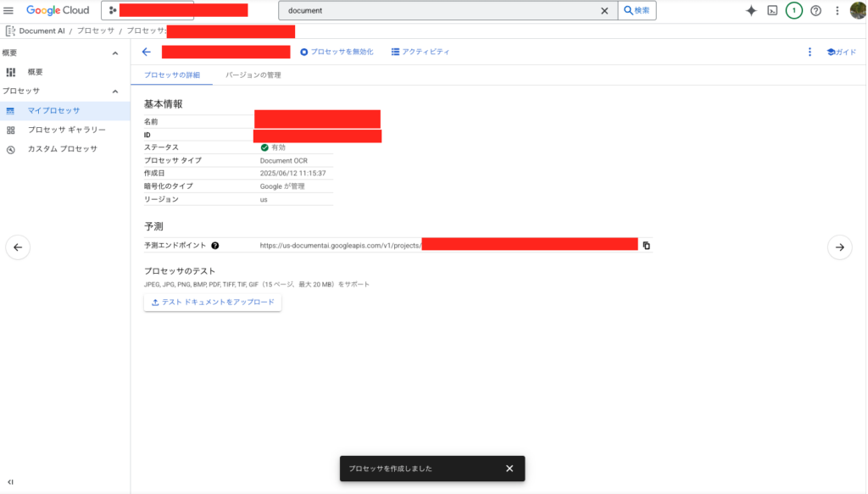This screenshot has height=494, width=868.
Task: Disable the processor via プロセッサを無効化
Action: pyautogui.click(x=336, y=51)
